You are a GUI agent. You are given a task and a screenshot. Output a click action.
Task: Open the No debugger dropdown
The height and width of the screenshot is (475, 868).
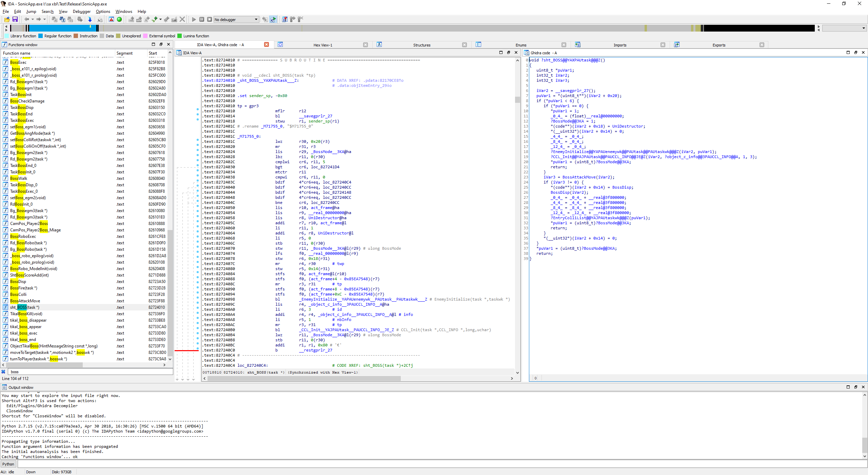tap(236, 19)
